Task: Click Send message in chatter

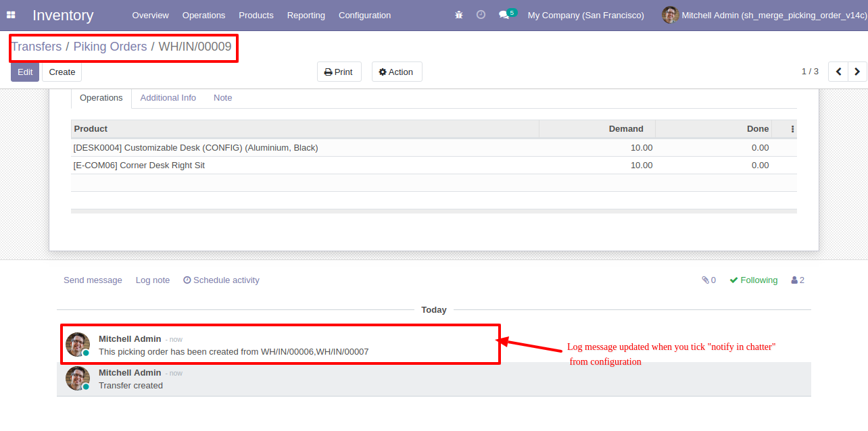Action: click(93, 280)
